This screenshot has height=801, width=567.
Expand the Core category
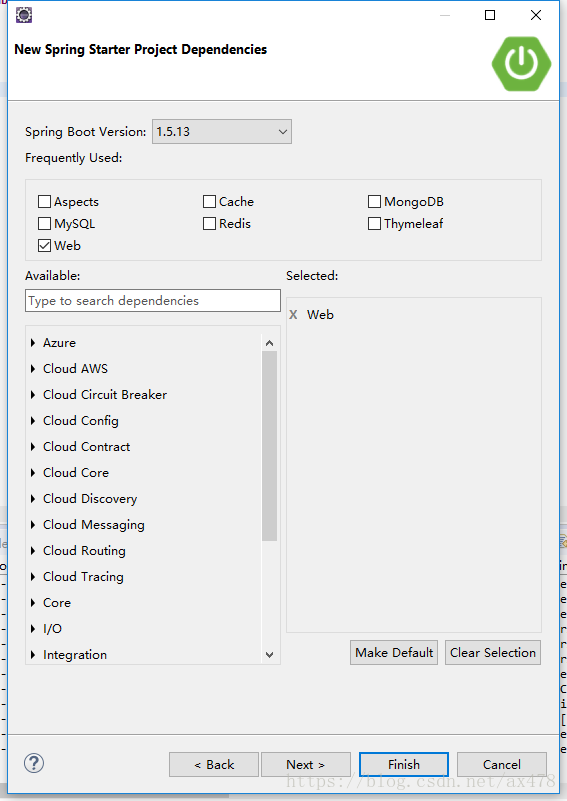point(33,603)
